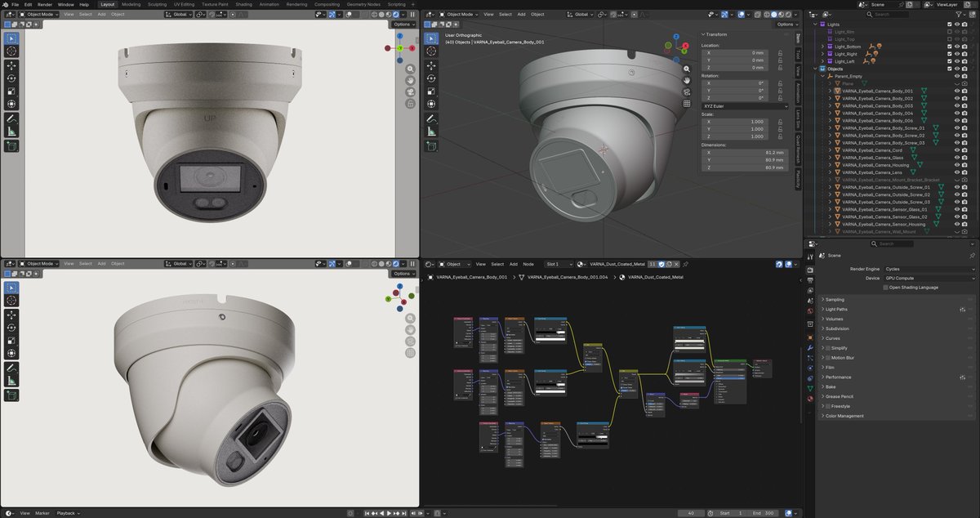The width and height of the screenshot is (980, 518).
Task: Click zoom magnifier gizmo in top-left viewport
Action: click(x=410, y=69)
